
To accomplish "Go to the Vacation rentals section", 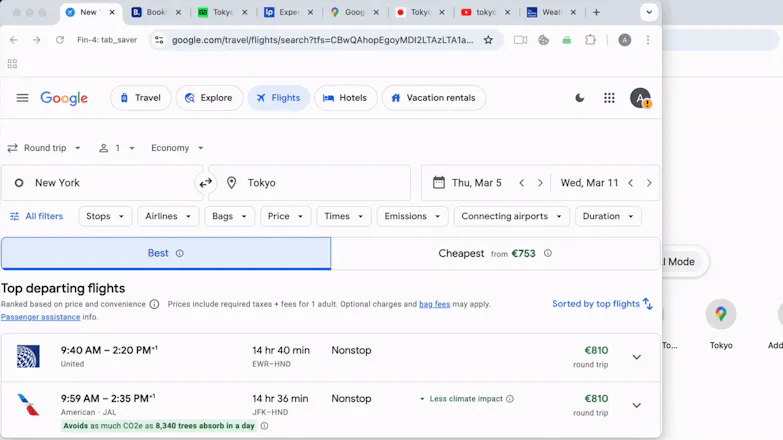I will pyautogui.click(x=434, y=98).
